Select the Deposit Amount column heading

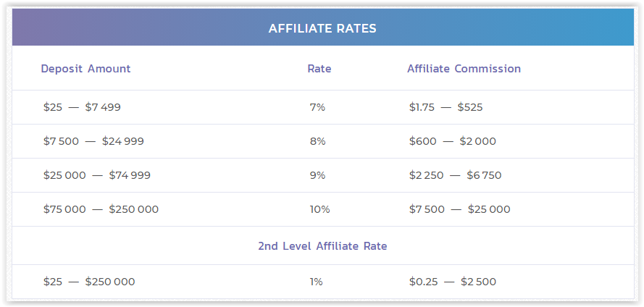pos(85,69)
